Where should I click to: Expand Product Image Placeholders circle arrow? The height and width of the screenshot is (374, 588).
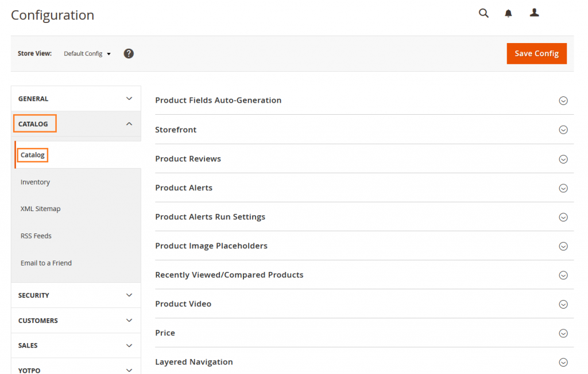563,246
